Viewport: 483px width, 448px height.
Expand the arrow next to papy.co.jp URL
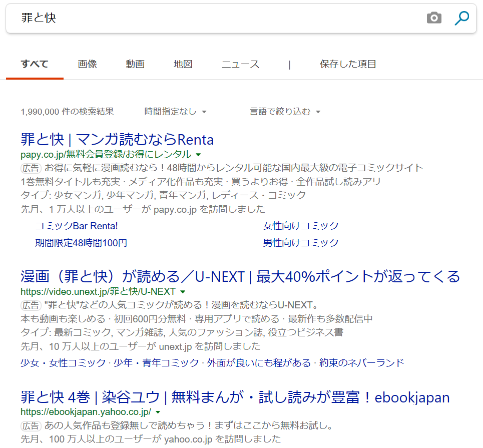[198, 155]
